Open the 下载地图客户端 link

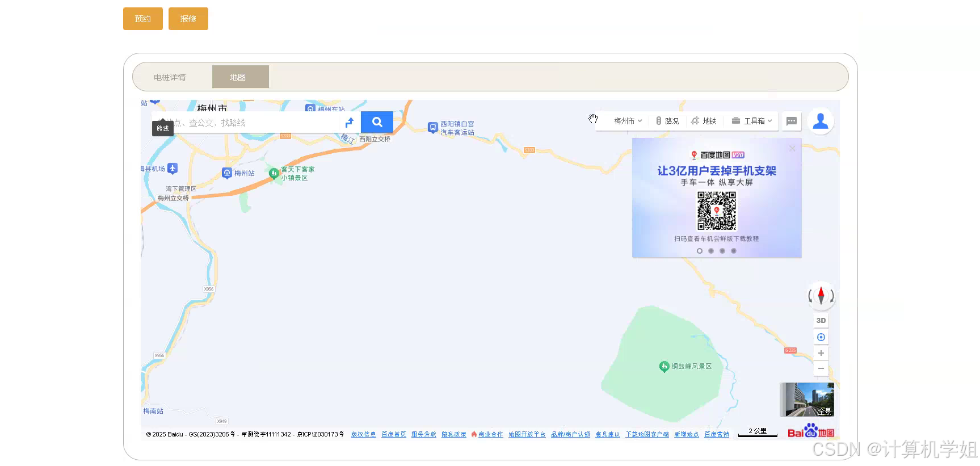[x=647, y=434]
